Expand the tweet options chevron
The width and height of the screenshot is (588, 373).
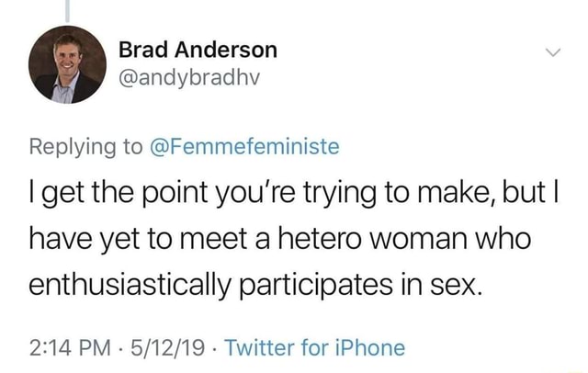[x=553, y=52]
